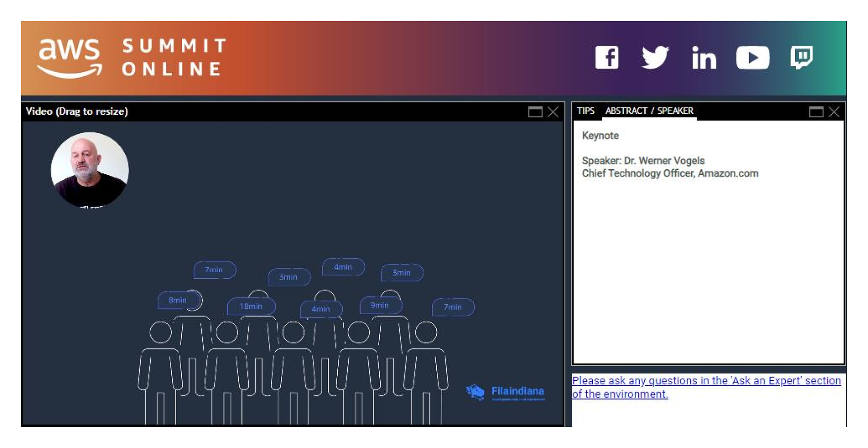Click the 'Speaker: Dr. Werner Vogels' text

643,161
